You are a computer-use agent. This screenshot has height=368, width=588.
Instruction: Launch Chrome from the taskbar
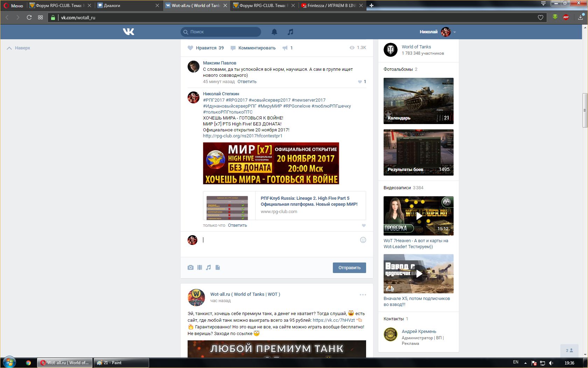point(28,363)
